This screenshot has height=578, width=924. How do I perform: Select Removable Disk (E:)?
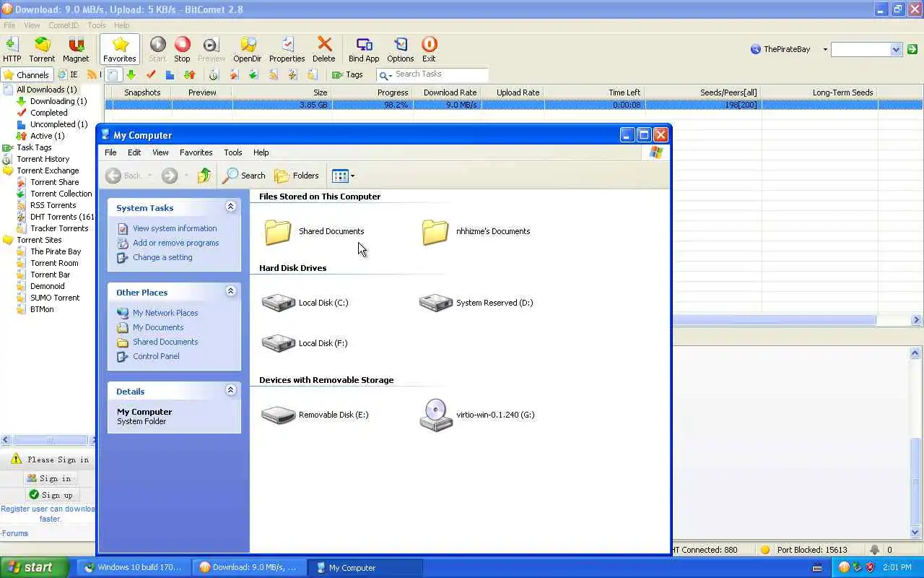tap(315, 415)
